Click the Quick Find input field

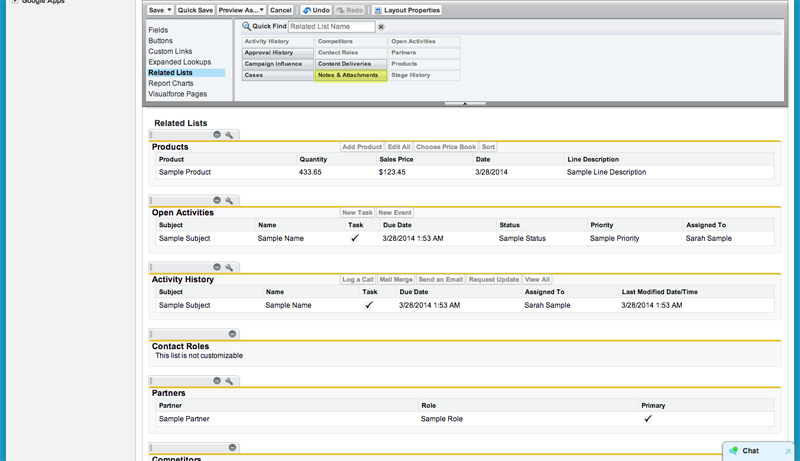coord(330,27)
